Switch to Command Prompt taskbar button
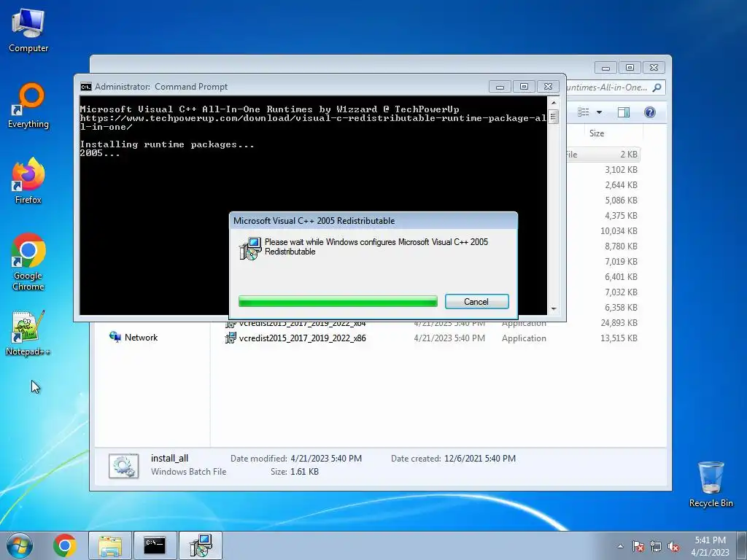747x560 pixels. (x=155, y=545)
